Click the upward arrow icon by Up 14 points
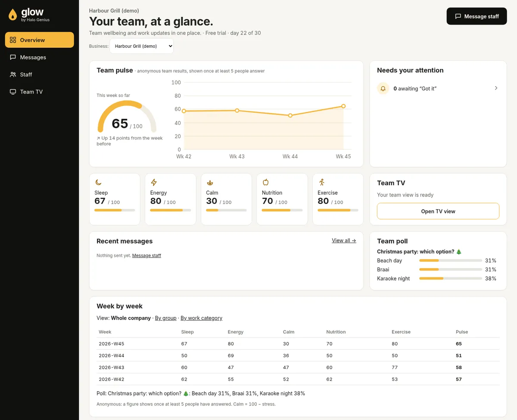Image resolution: width=517 pixels, height=420 pixels. click(98, 138)
